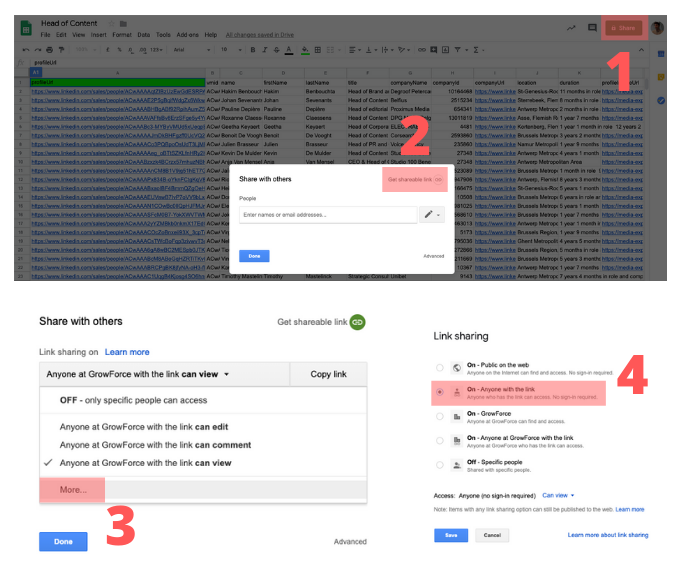
Task: Click the Create a filter funnel icon
Action: [x=457, y=50]
